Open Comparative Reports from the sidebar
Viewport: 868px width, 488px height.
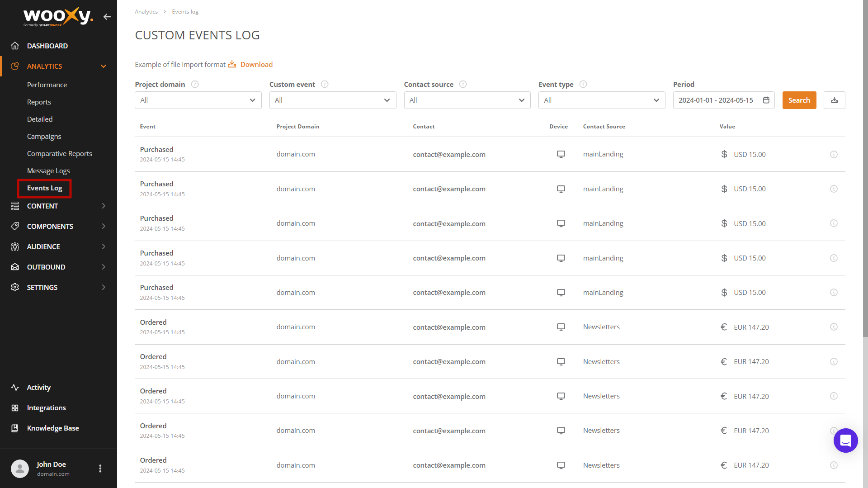(59, 153)
